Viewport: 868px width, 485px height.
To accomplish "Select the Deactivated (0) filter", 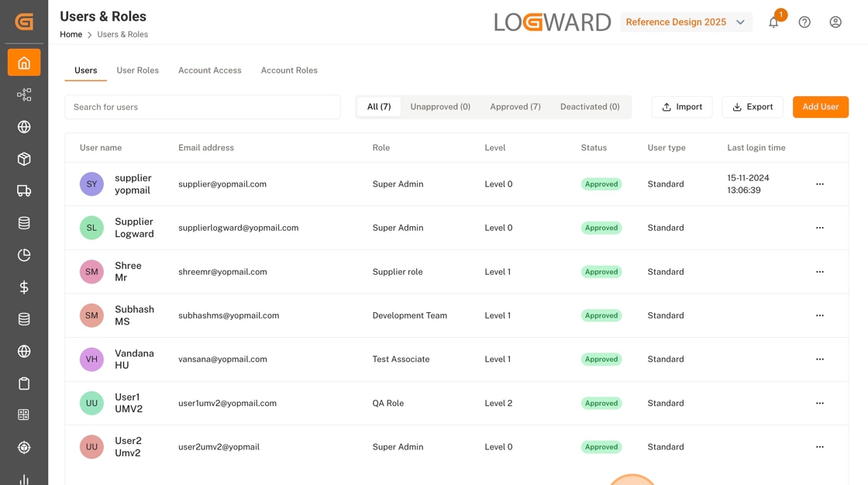I will pyautogui.click(x=590, y=107).
